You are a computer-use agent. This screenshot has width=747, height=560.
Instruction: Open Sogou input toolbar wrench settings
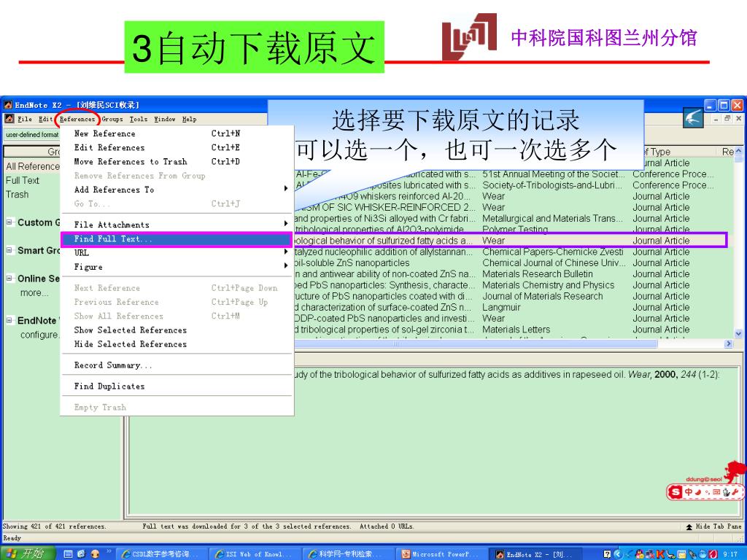coord(735,492)
